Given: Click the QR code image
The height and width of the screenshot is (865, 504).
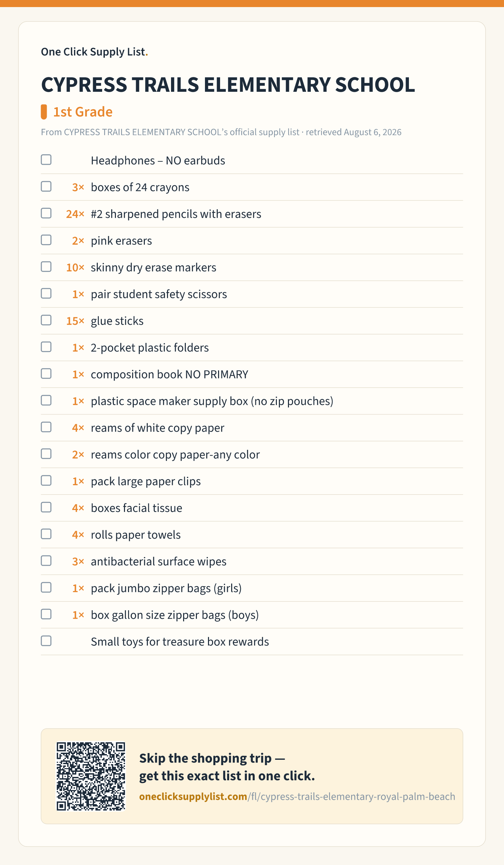Looking at the screenshot, I should (x=91, y=777).
